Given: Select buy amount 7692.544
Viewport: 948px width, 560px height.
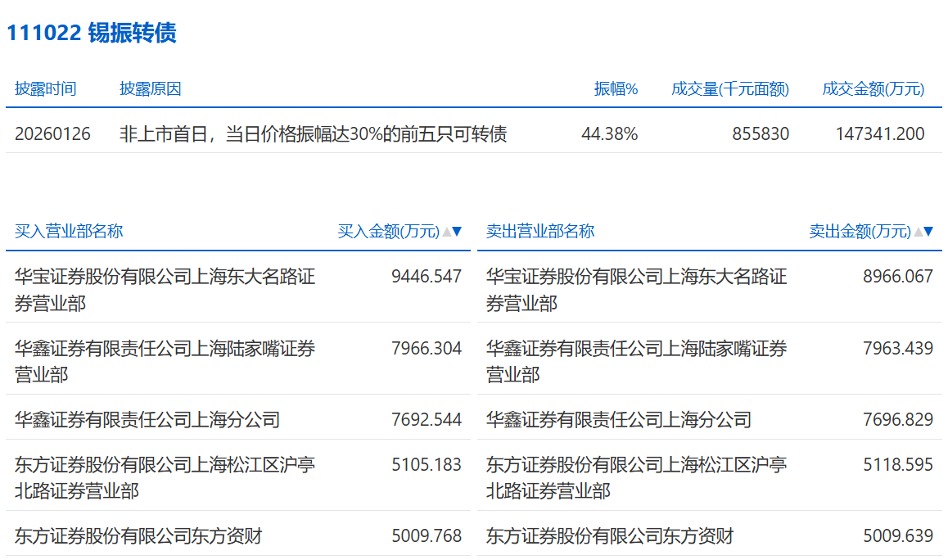Looking at the screenshot, I should [427, 419].
